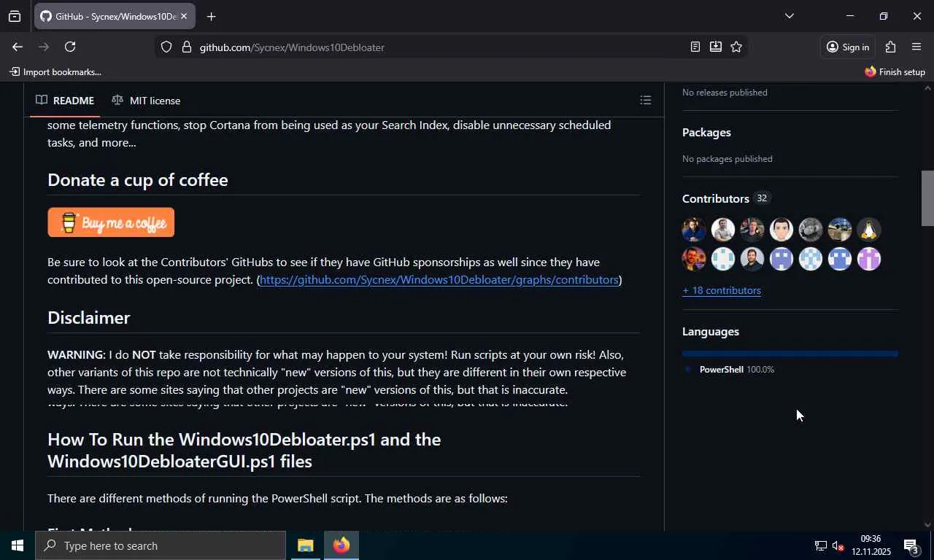Image resolution: width=934 pixels, height=560 pixels.
Task: Select the 'Disclaimer' heading
Action: point(89,317)
